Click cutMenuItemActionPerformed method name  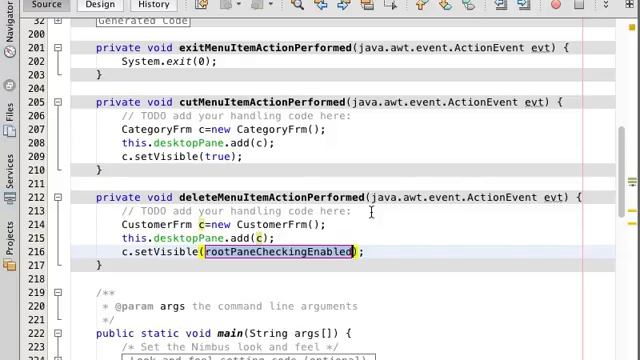click(x=262, y=102)
